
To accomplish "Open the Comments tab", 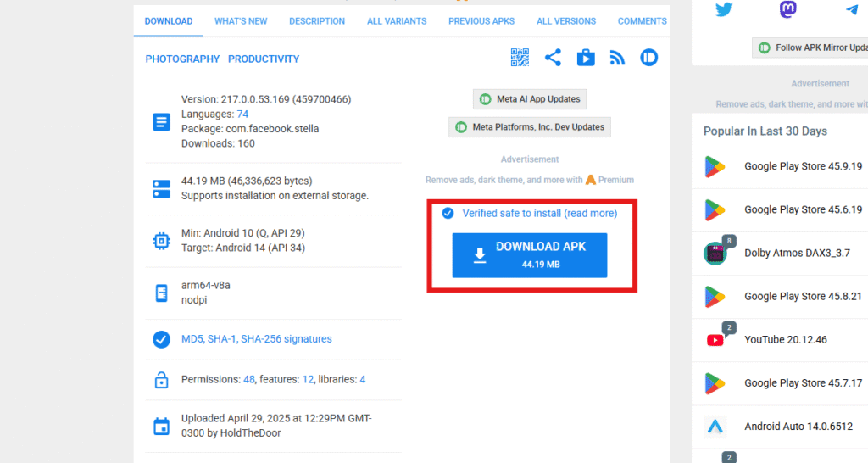I will pyautogui.click(x=642, y=21).
